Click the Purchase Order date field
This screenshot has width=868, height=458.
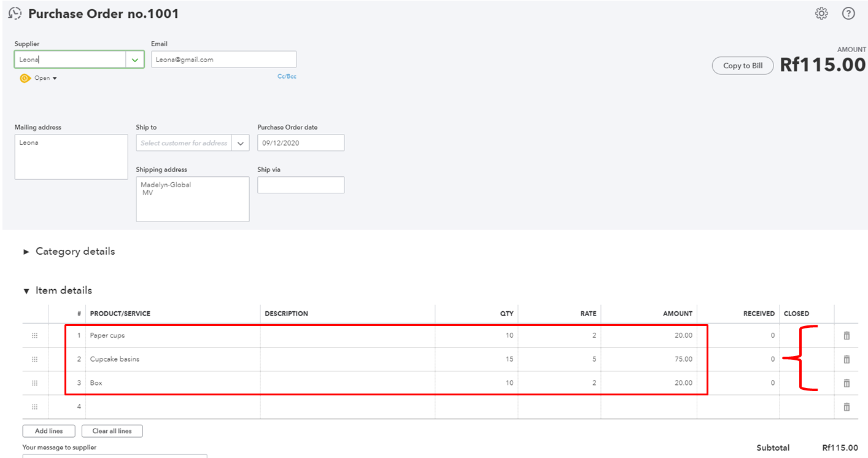300,143
